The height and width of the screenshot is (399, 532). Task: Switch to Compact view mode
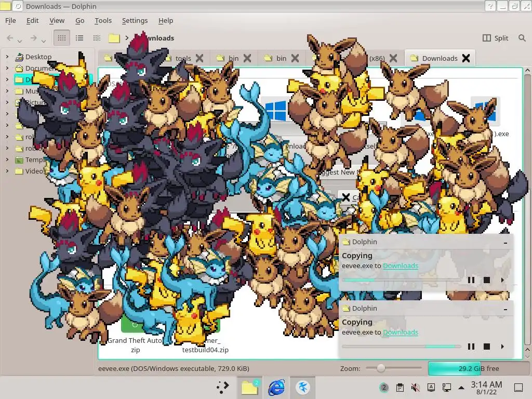click(79, 37)
